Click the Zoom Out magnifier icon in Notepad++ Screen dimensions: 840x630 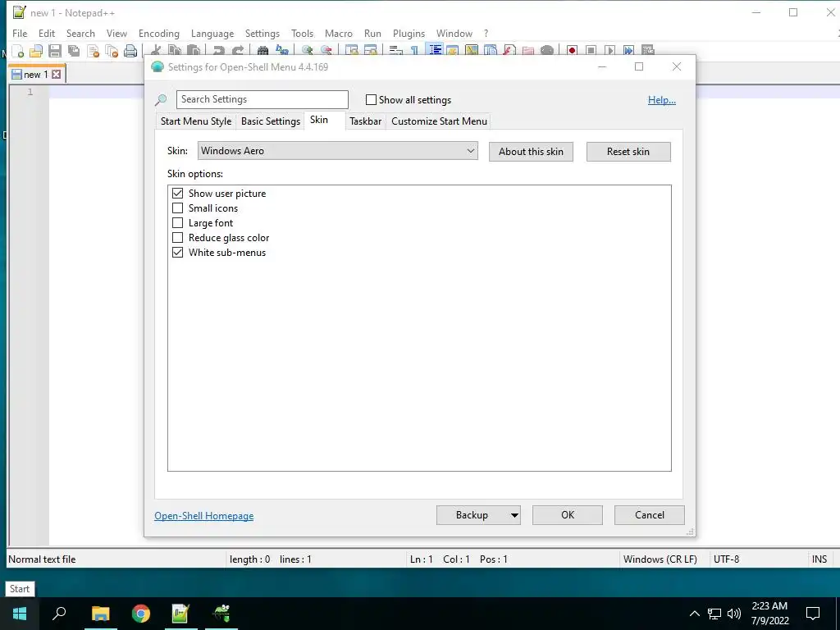point(326,51)
